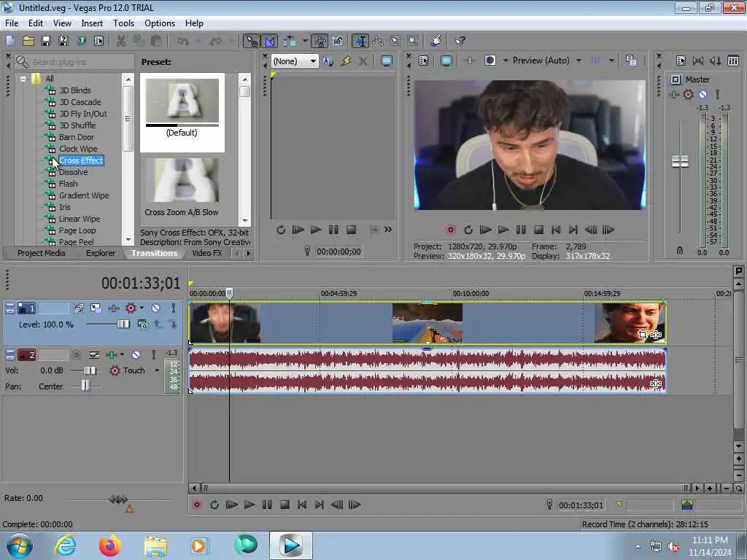Open Windows Explorer taskbar folder
Screen dimensions: 747x560
[x=155, y=545]
